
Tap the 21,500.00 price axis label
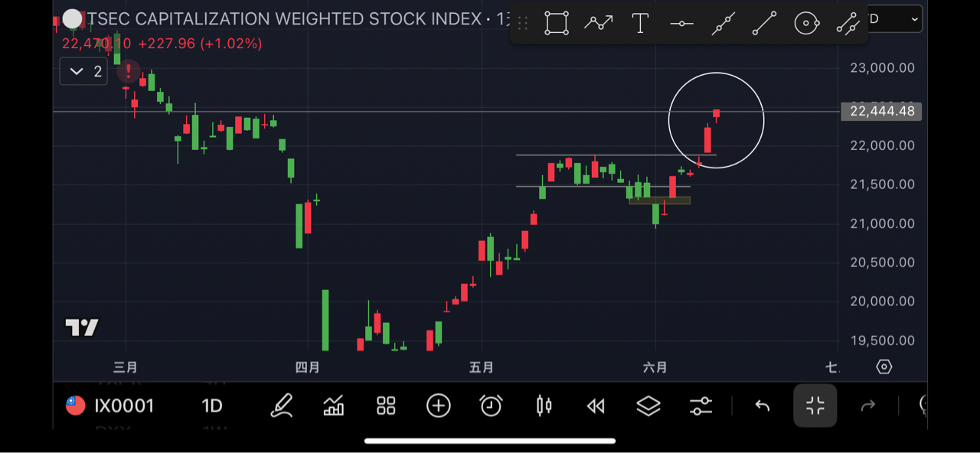click(x=883, y=184)
